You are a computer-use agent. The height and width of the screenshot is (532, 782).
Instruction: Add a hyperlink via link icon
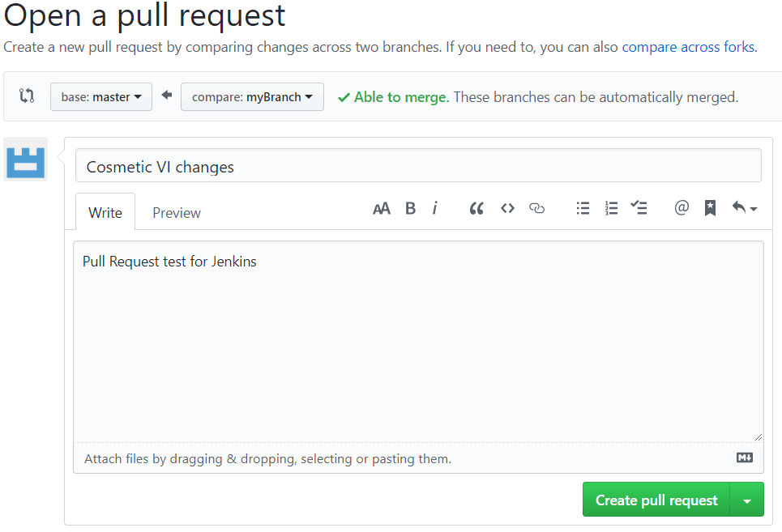pos(536,209)
